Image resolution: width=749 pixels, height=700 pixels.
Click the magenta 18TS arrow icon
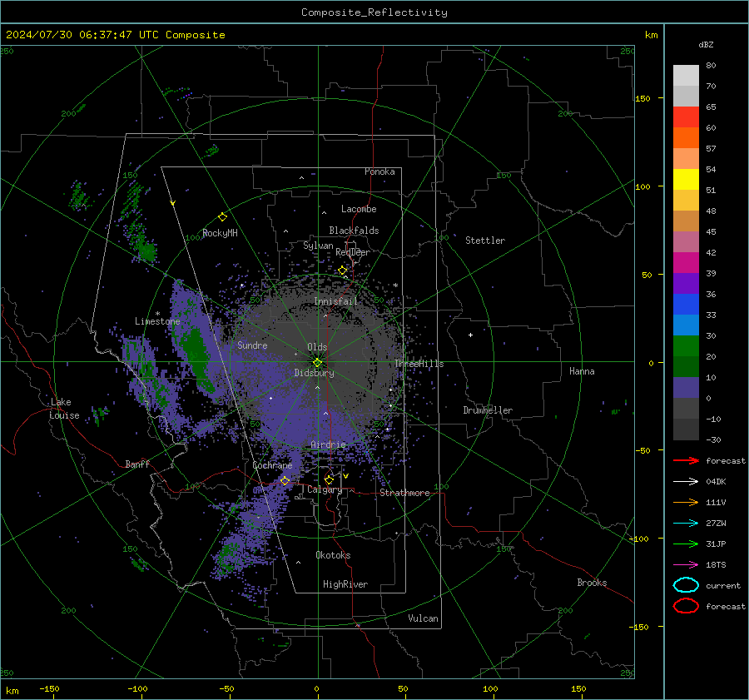coord(686,565)
